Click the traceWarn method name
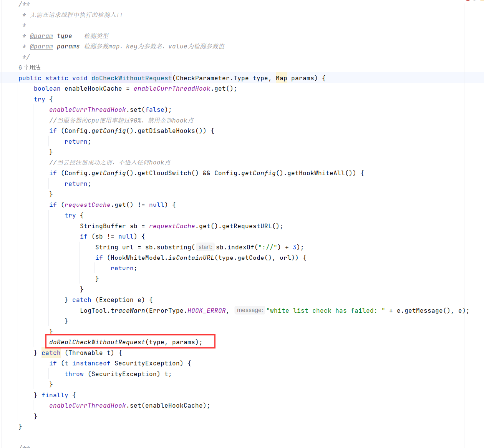 pos(128,310)
